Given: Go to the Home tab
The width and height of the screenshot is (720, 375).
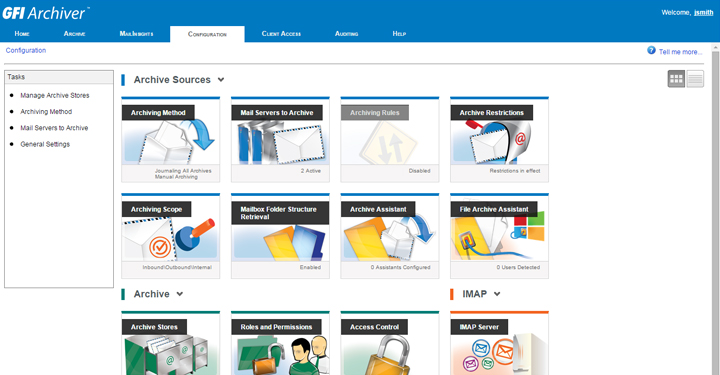Looking at the screenshot, I should point(22,34).
